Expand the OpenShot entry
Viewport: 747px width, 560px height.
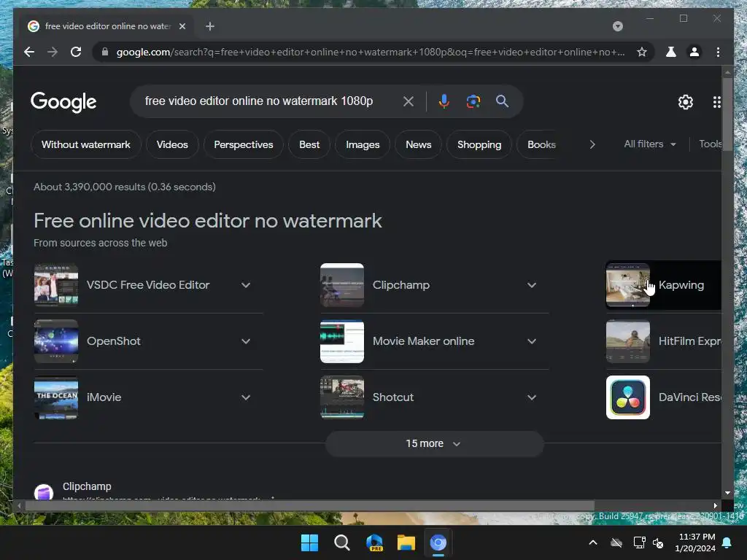245,341
